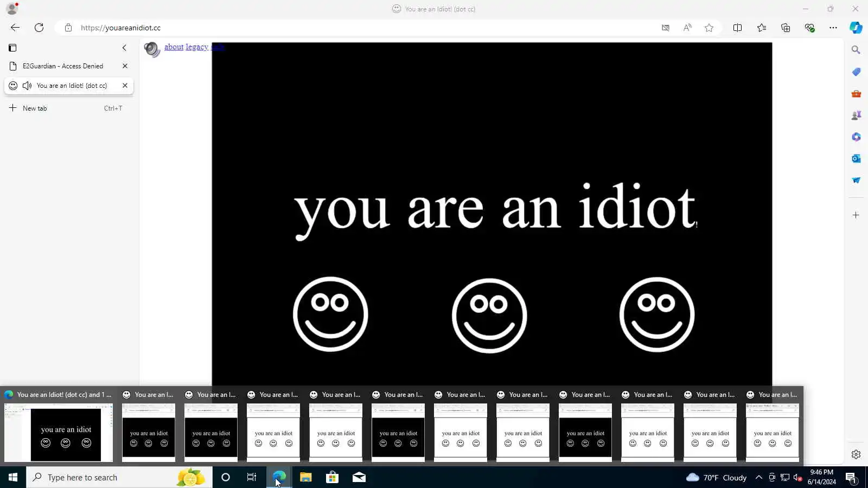Open Collections panel
Image resolution: width=868 pixels, height=488 pixels.
[786, 28]
